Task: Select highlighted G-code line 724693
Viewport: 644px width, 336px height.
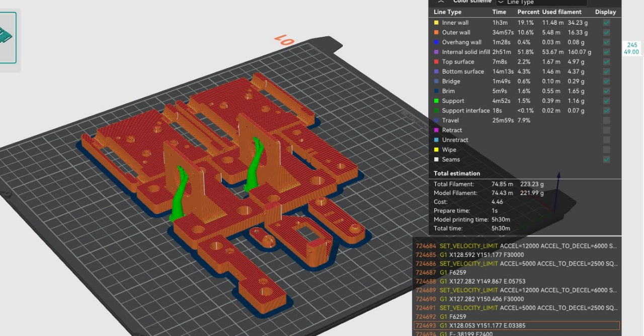Action: click(x=517, y=325)
